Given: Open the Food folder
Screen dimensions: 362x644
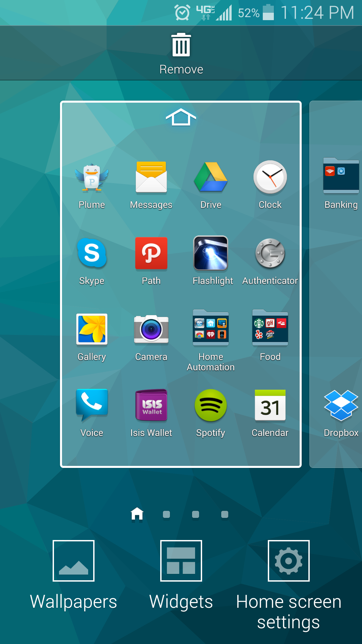Looking at the screenshot, I should [x=270, y=328].
